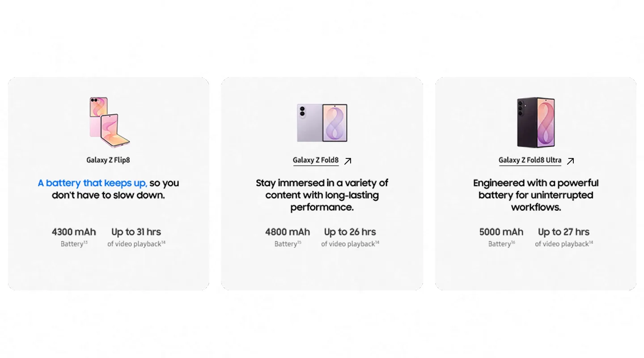Screen dimensions: 644x358
Task: Click 'Stay immersed in a variety of content' heading
Action: point(322,195)
